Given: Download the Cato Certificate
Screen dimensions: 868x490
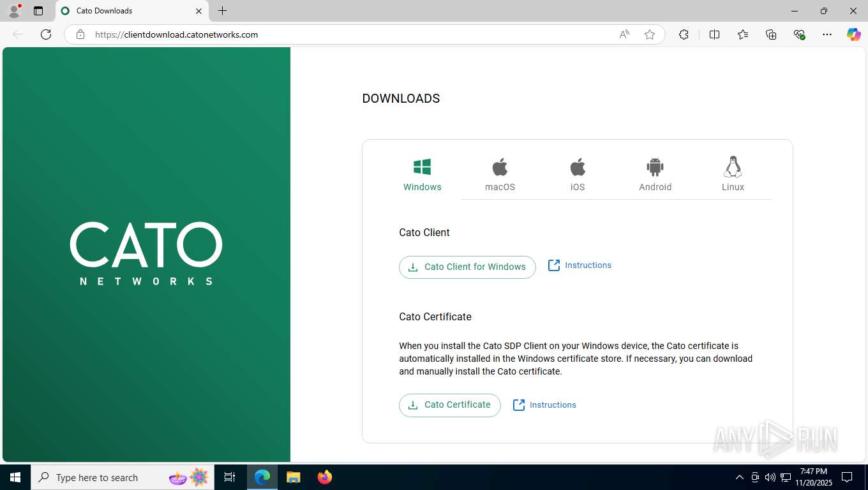Looking at the screenshot, I should [x=450, y=405].
